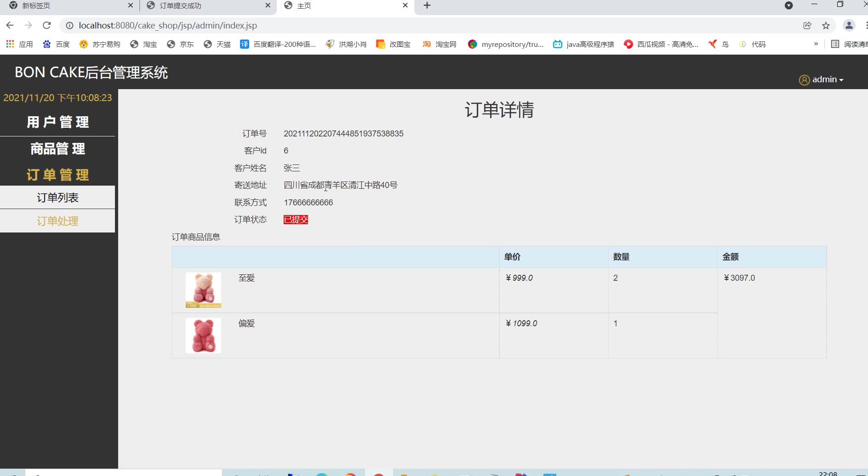Image resolution: width=868 pixels, height=476 pixels.
Task: Close the 主页 tab
Action: pos(405,6)
